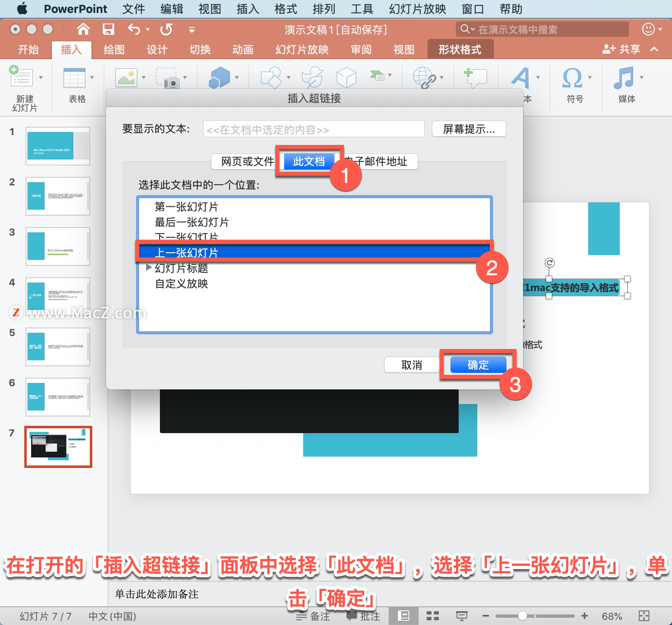
Task: Open the Shapes dropdown arrow
Action: coord(289,77)
